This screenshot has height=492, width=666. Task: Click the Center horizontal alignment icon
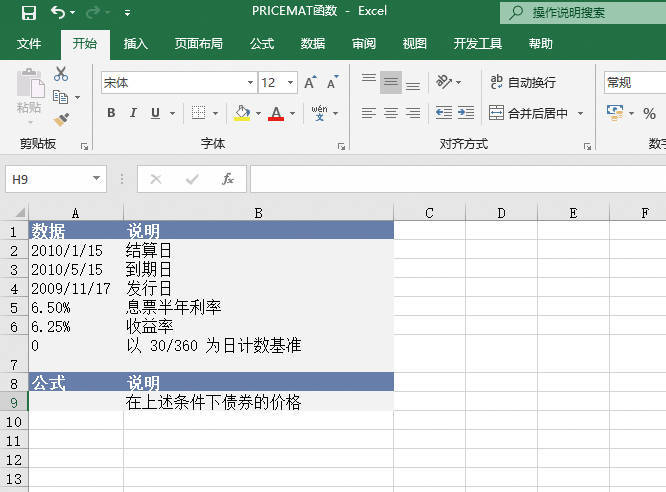(391, 113)
